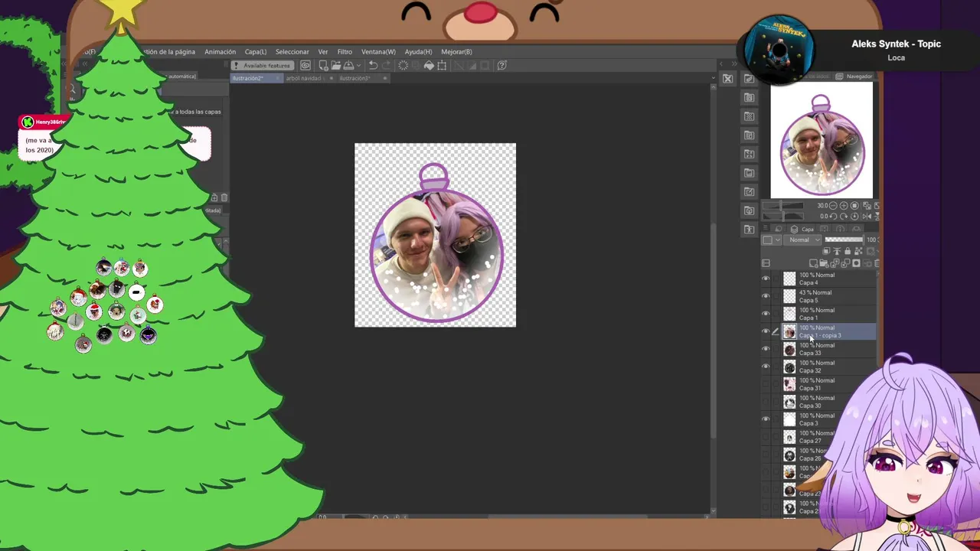Click the New document toolbar icon
The height and width of the screenshot is (551, 980).
(323, 66)
